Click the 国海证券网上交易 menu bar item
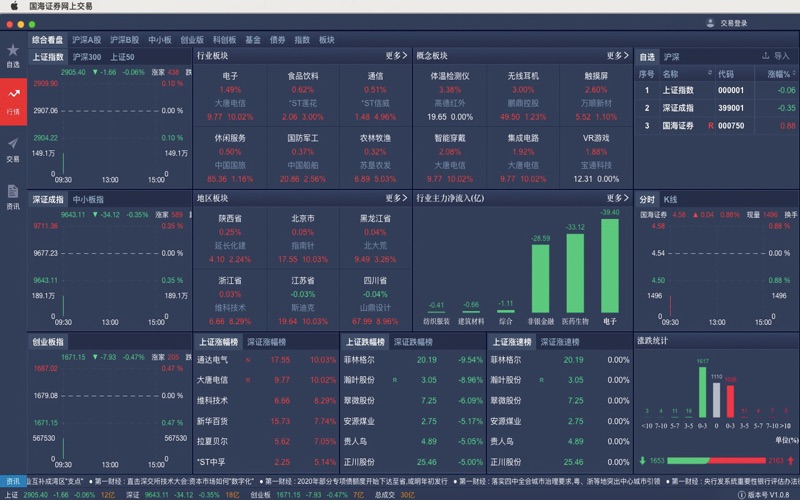800x500 pixels. coord(61,6)
